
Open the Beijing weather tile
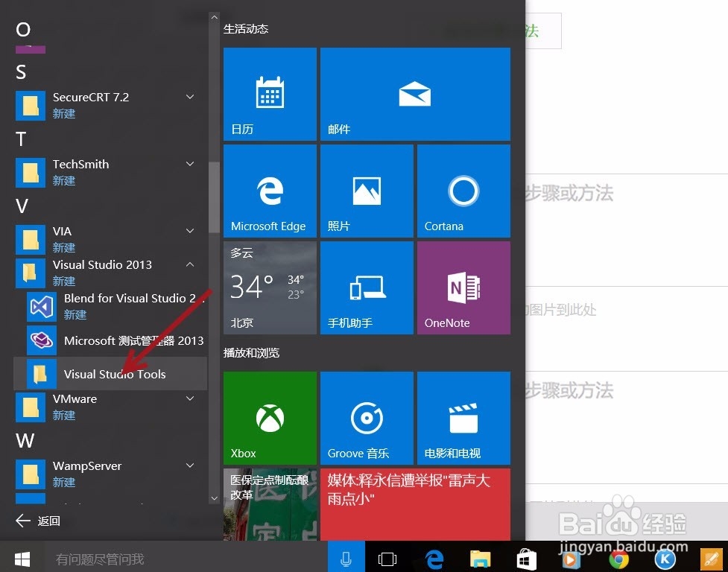click(270, 287)
